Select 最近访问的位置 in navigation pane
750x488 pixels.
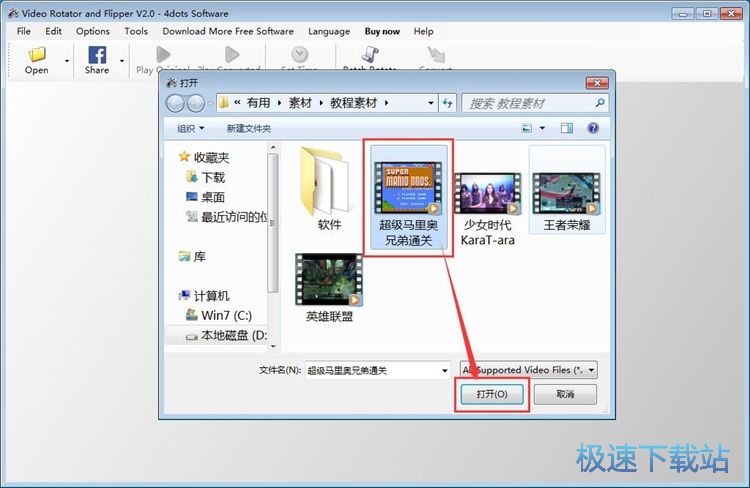point(227,217)
